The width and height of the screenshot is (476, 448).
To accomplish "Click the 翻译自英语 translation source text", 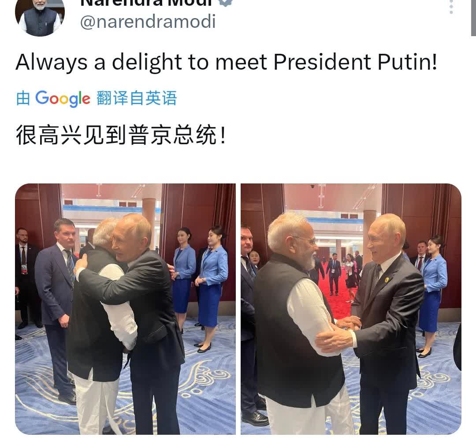I will coord(137,98).
